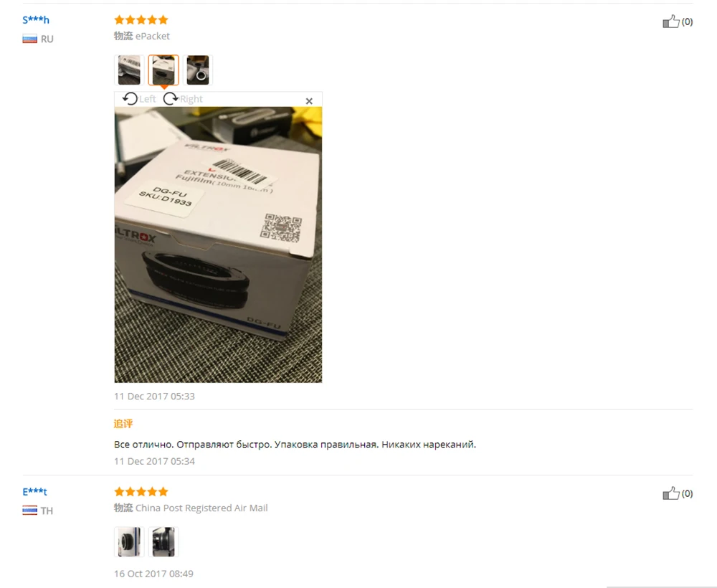Click the Thailand flag icon

point(29,511)
